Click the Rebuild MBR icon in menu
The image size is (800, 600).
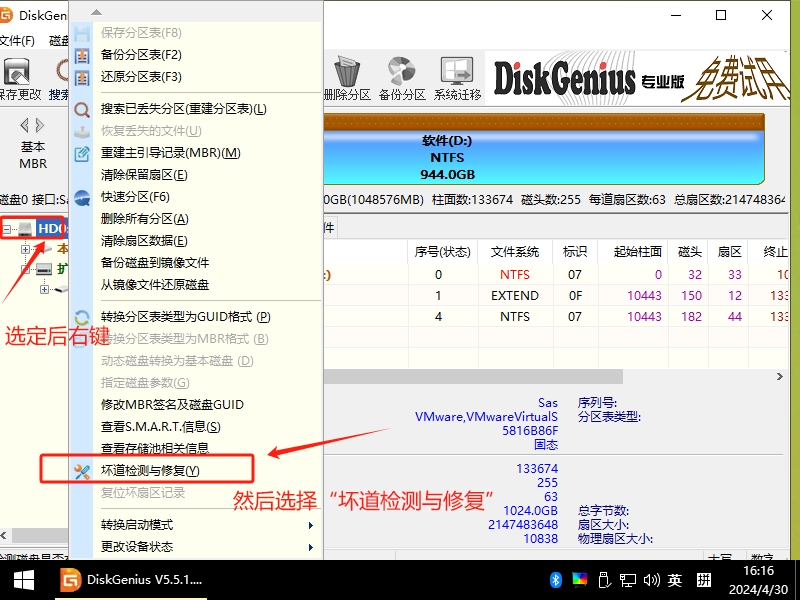pos(82,153)
